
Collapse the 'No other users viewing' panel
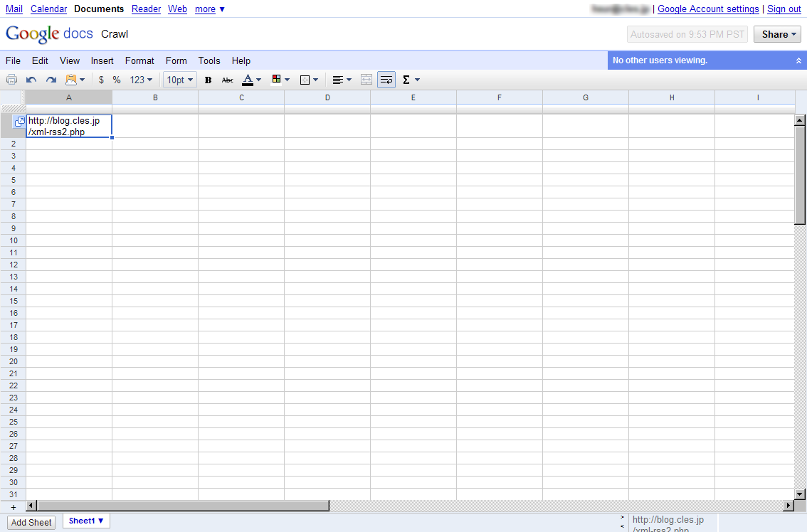tap(798, 60)
